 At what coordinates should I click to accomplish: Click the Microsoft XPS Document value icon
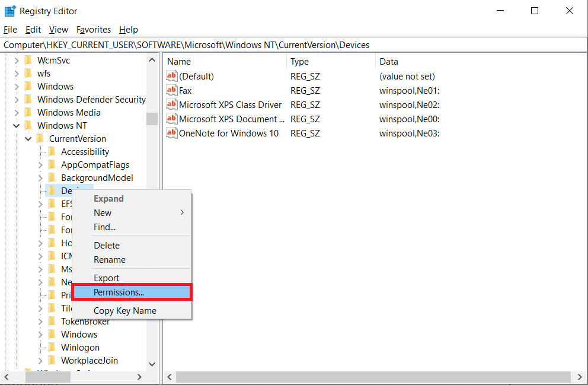click(x=172, y=119)
